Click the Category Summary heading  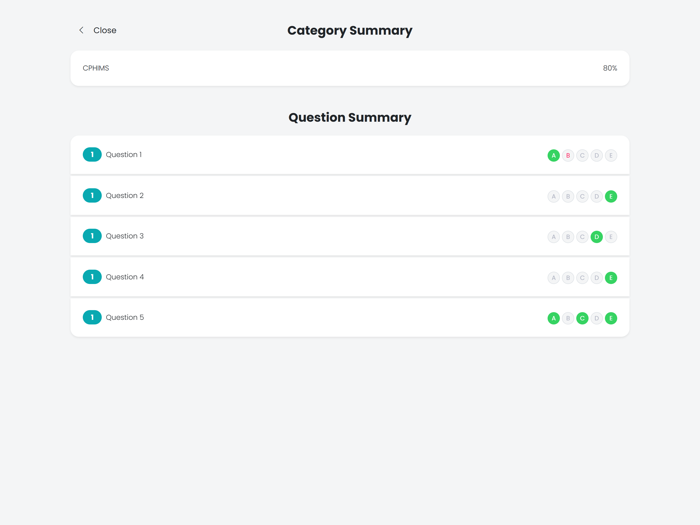[350, 31]
